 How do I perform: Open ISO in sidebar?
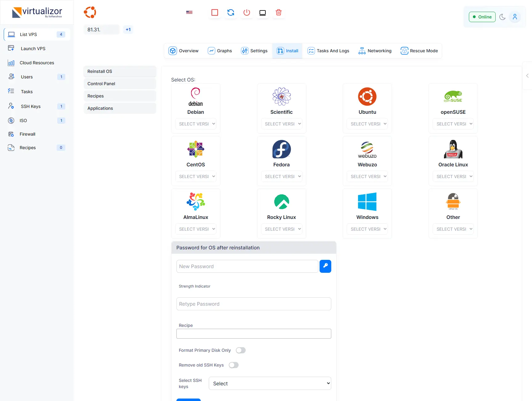point(37,121)
